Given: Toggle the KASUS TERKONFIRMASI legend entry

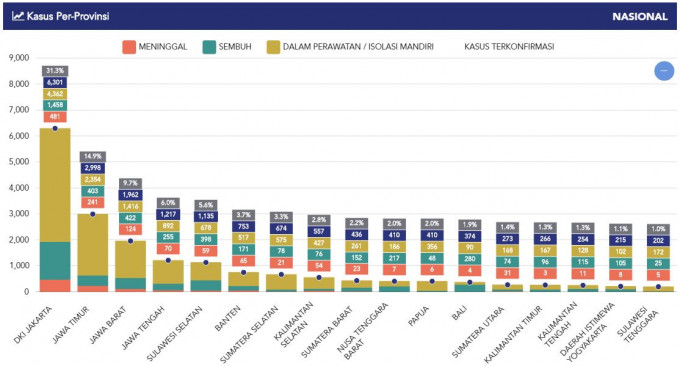Looking at the screenshot, I should (x=509, y=47).
